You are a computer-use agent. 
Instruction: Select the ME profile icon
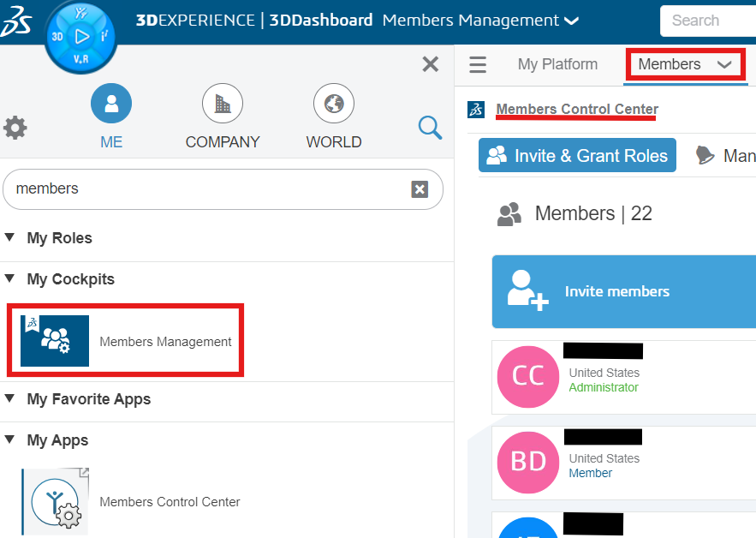pos(111,104)
